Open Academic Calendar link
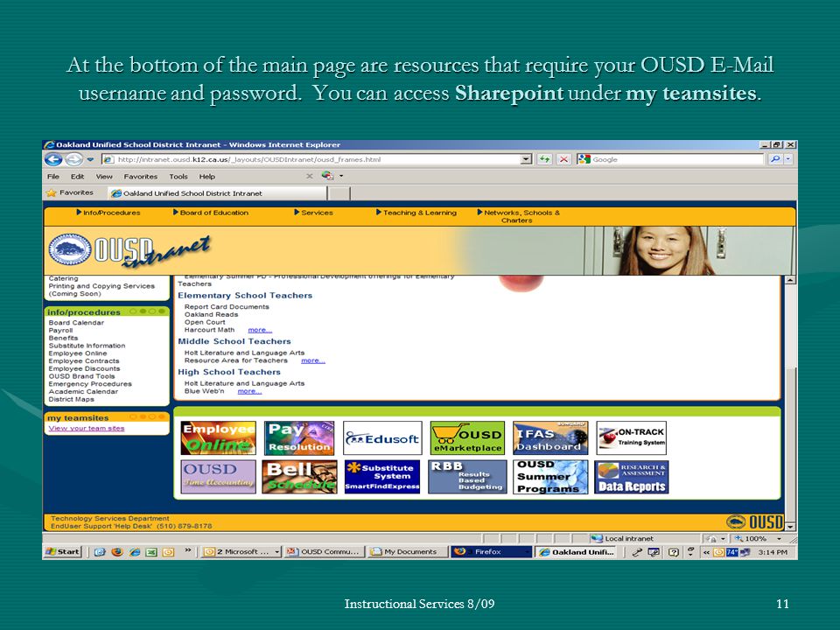Screen dimensions: 840x630 coord(83,392)
